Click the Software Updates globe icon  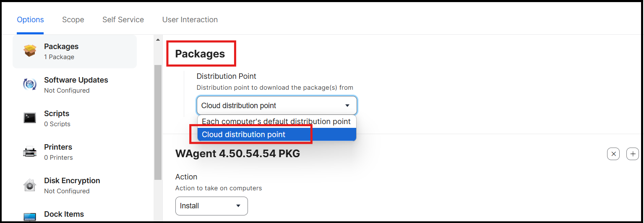30,85
